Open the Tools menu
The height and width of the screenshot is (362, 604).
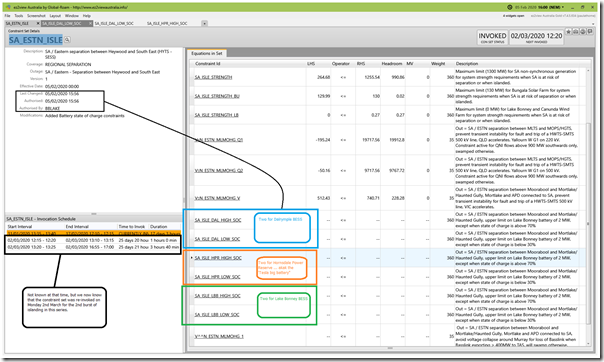coord(19,16)
